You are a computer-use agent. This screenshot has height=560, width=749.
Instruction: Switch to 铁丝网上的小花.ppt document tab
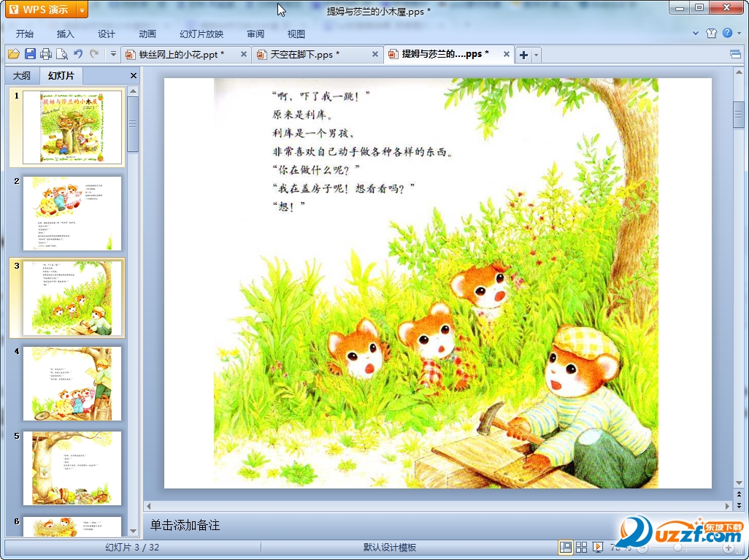point(182,55)
